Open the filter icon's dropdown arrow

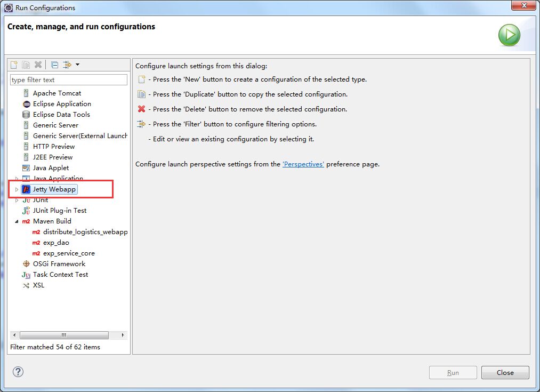click(x=77, y=65)
